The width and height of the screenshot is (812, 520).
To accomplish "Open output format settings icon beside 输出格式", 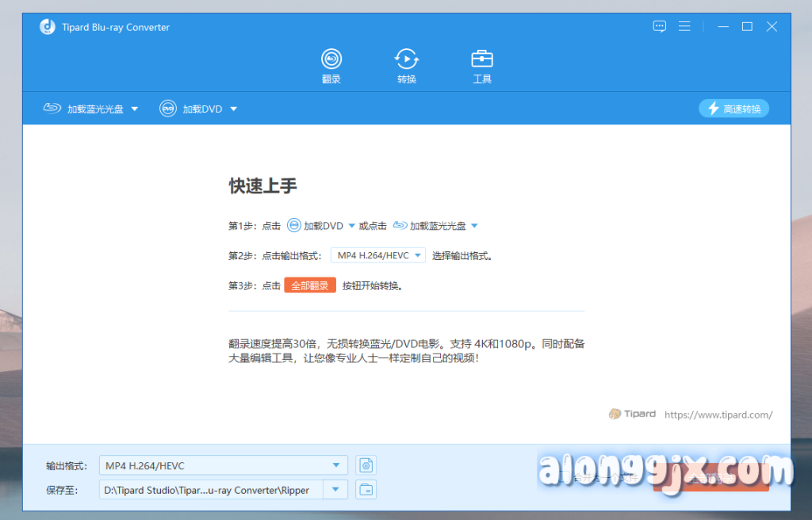I will tap(366, 465).
